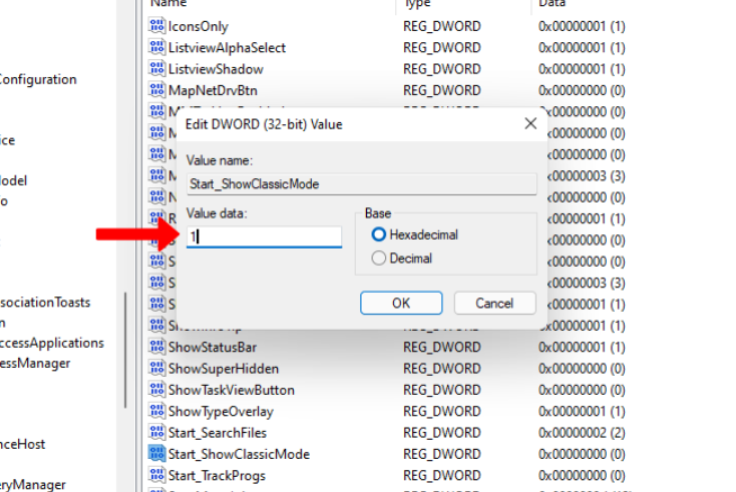Click the ShowStatusBar value icon
This screenshot has height=492, width=736.
click(157, 346)
